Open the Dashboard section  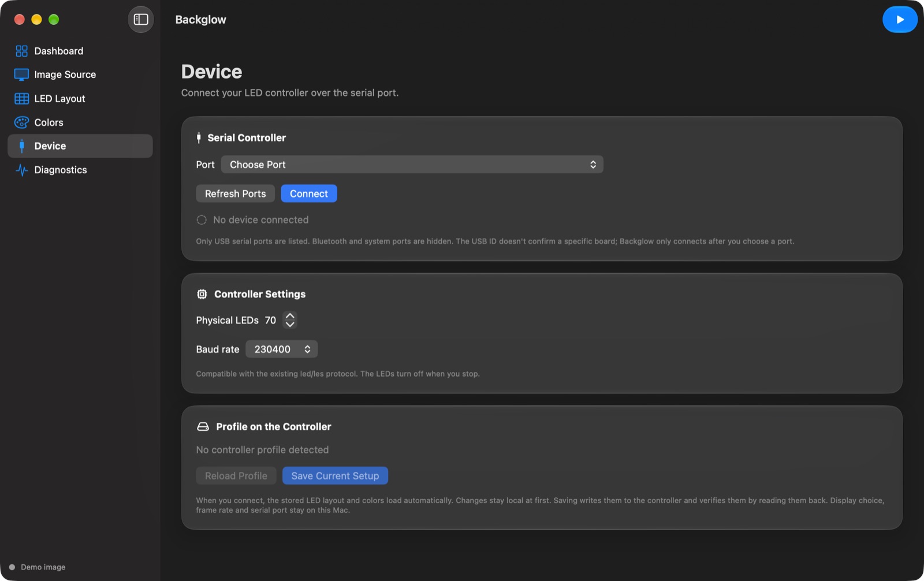pyautogui.click(x=80, y=51)
